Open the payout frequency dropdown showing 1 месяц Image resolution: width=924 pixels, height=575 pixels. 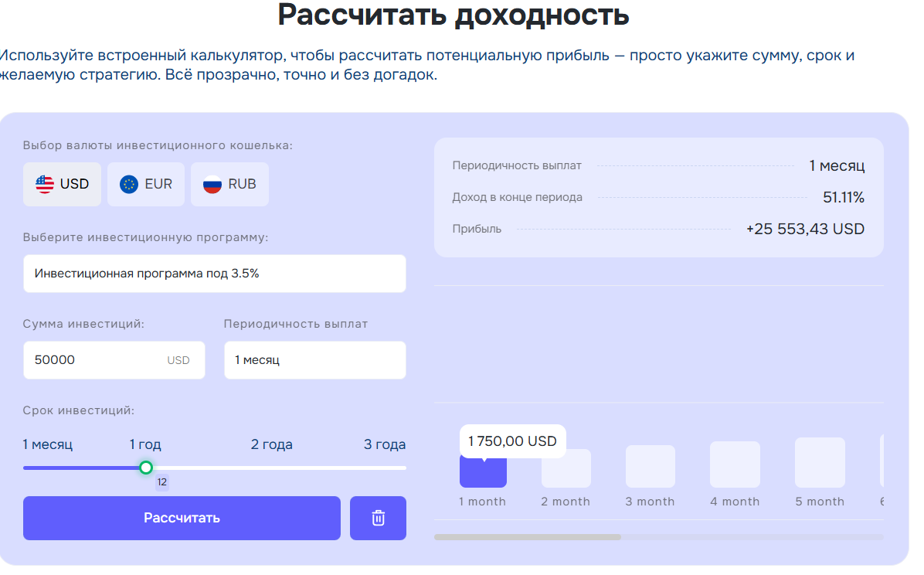tap(314, 359)
